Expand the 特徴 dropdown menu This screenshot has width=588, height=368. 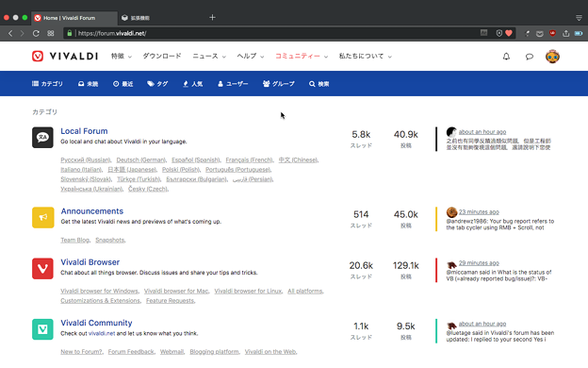coord(122,57)
